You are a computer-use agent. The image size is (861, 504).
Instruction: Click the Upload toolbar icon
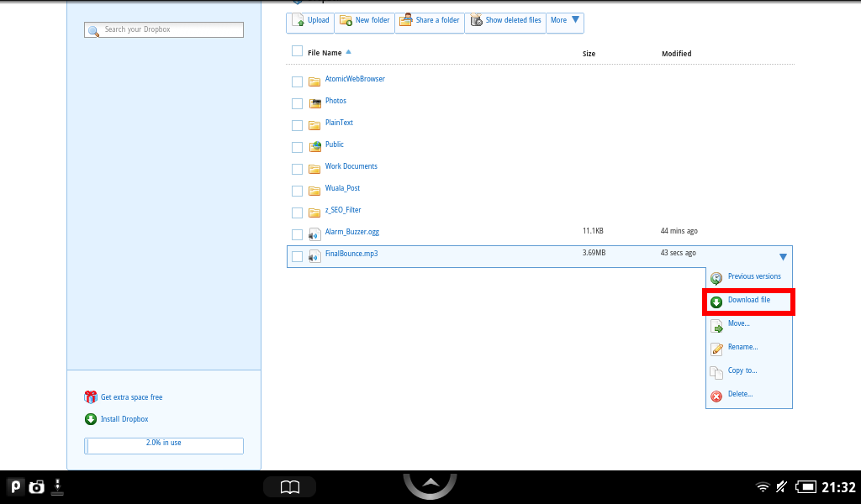pos(297,21)
